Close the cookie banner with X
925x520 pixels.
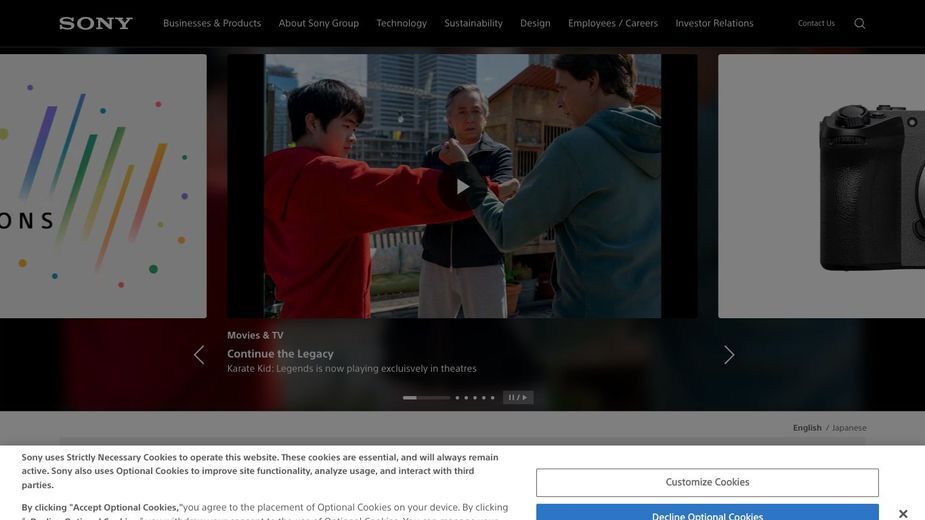pyautogui.click(x=903, y=514)
